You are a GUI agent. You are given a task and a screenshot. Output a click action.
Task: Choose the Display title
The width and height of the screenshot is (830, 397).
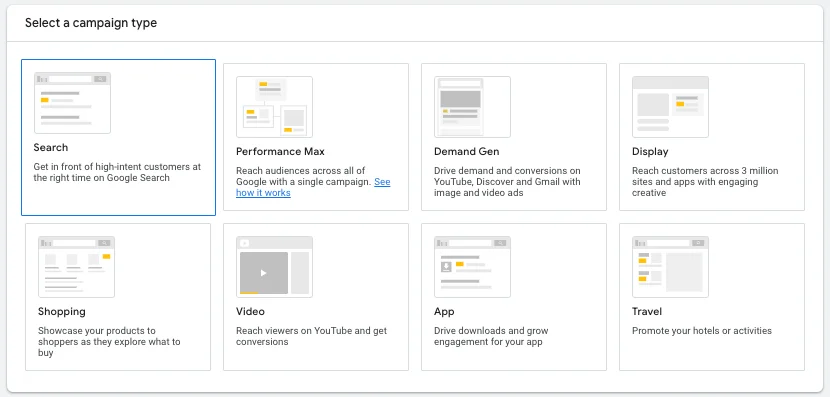(650, 152)
